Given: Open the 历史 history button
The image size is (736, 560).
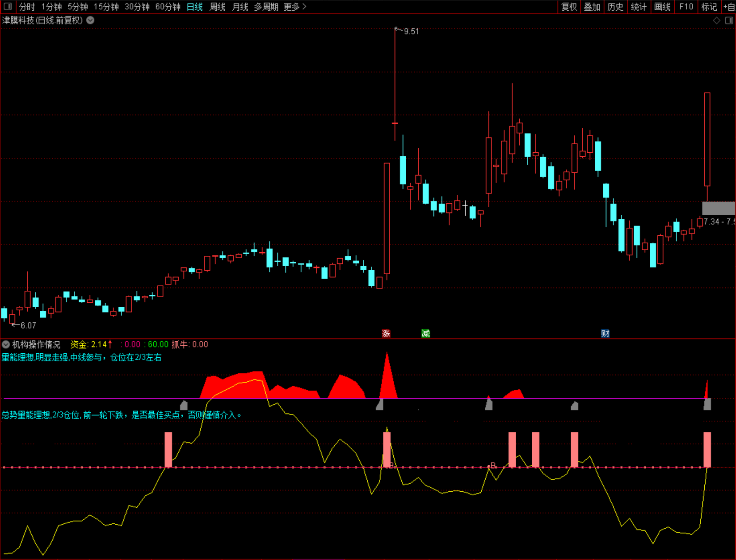Looking at the screenshot, I should tap(615, 7).
